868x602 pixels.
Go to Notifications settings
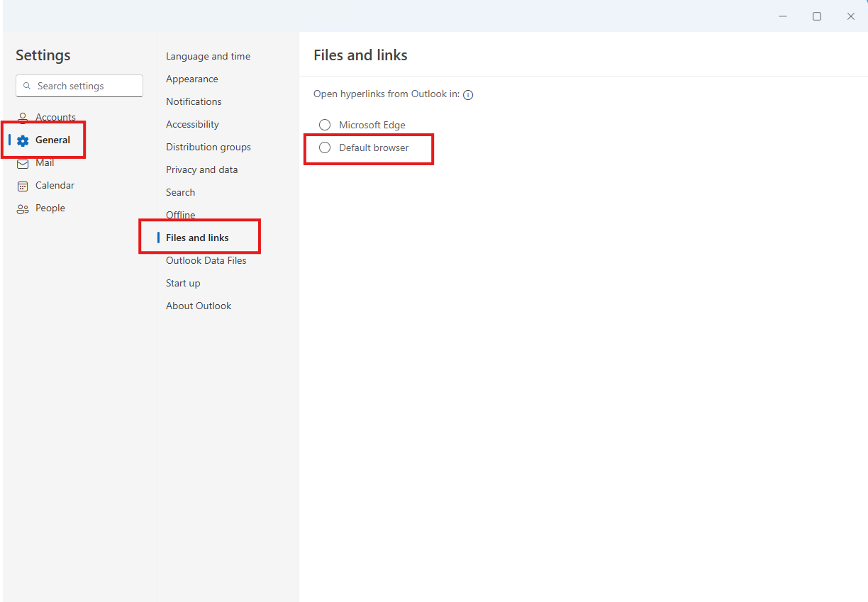[x=194, y=101]
